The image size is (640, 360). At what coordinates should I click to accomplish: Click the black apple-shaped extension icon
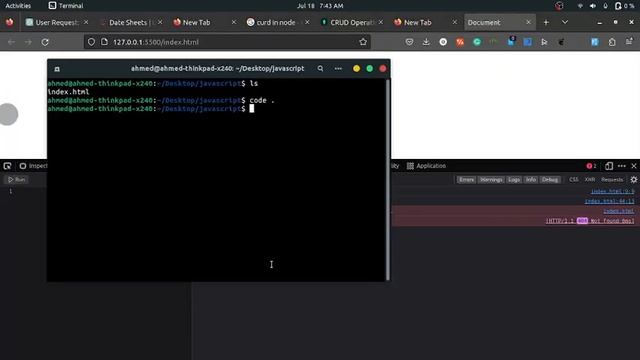point(561,42)
